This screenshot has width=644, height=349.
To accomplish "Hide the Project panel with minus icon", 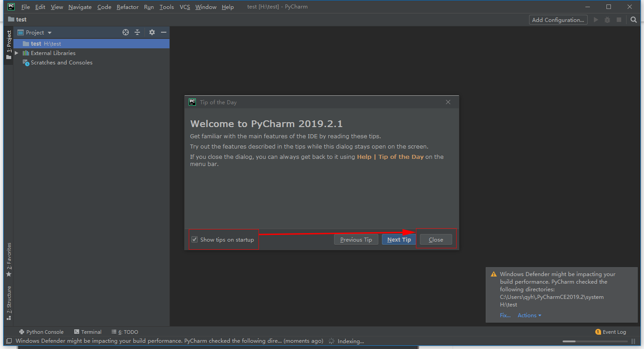I will click(x=164, y=32).
